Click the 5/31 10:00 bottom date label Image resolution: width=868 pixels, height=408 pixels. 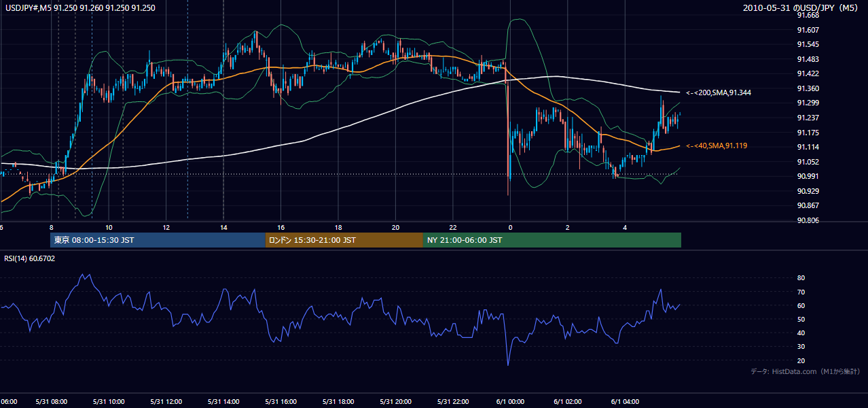pyautogui.click(x=109, y=402)
